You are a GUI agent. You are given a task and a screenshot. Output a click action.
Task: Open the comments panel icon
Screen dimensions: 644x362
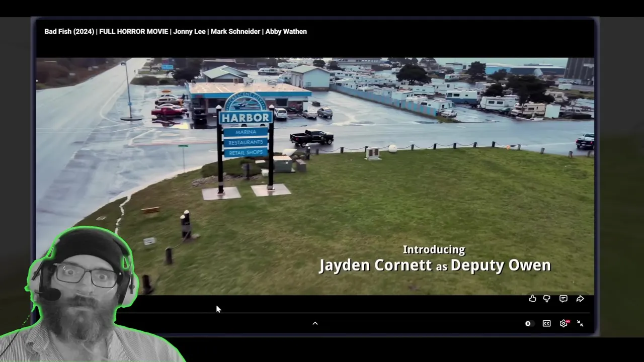[x=563, y=299]
